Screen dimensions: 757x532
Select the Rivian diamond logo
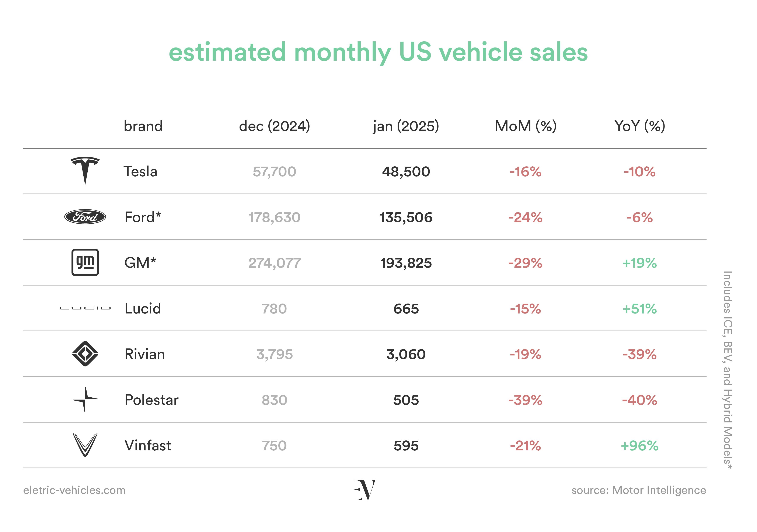85,354
